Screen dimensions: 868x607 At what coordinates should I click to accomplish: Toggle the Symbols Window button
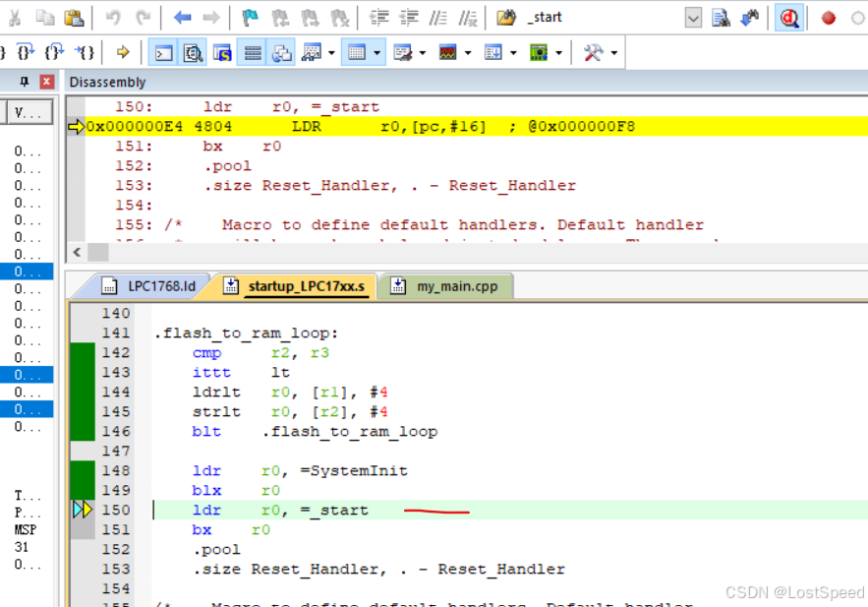click(222, 53)
